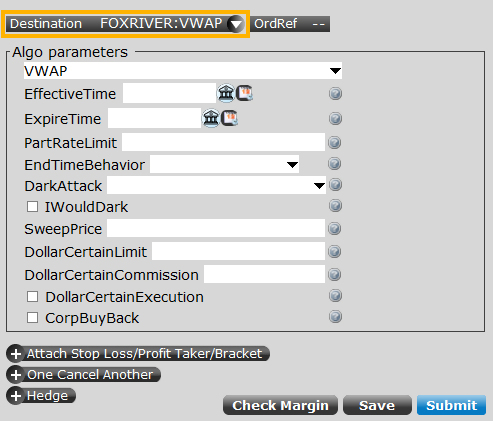Image resolution: width=493 pixels, height=421 pixels.
Task: Show help for the SweepPrice parameter
Action: tap(335, 229)
